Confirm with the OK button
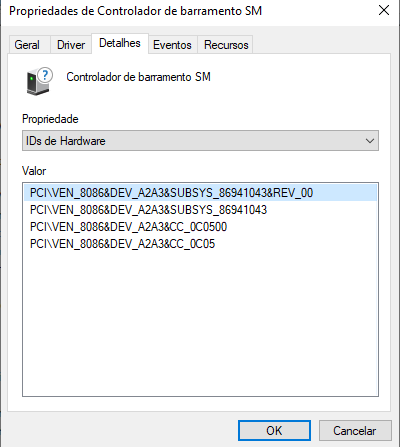400x447 pixels. 274,431
